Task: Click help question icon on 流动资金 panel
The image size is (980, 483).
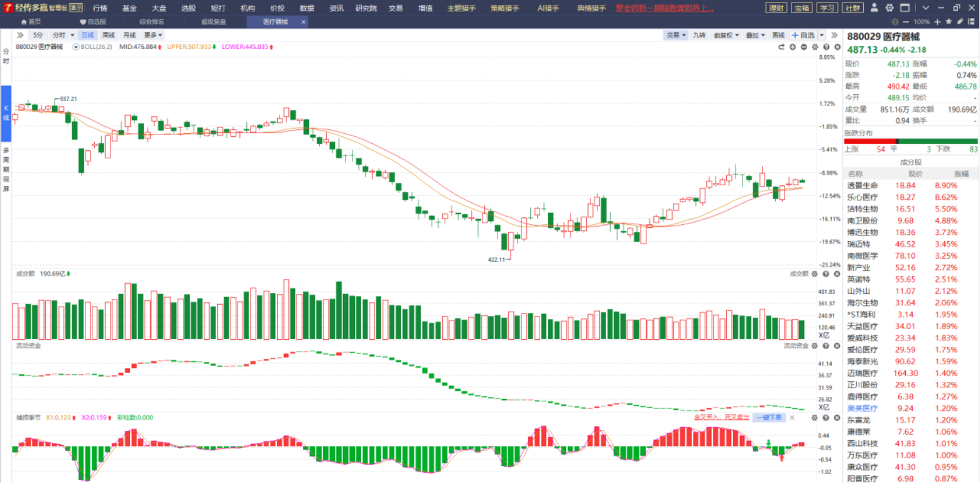Action: pos(826,345)
